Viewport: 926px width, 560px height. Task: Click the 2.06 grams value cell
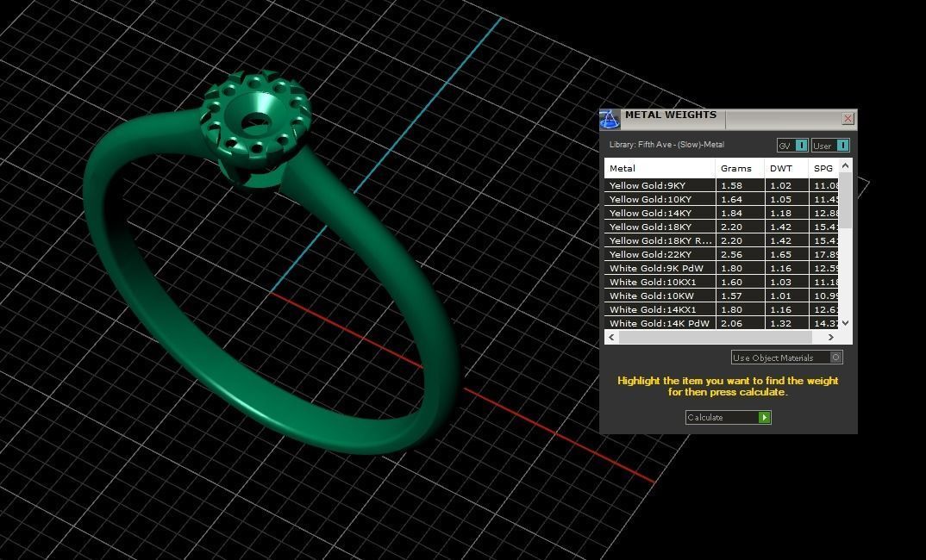[740, 323]
